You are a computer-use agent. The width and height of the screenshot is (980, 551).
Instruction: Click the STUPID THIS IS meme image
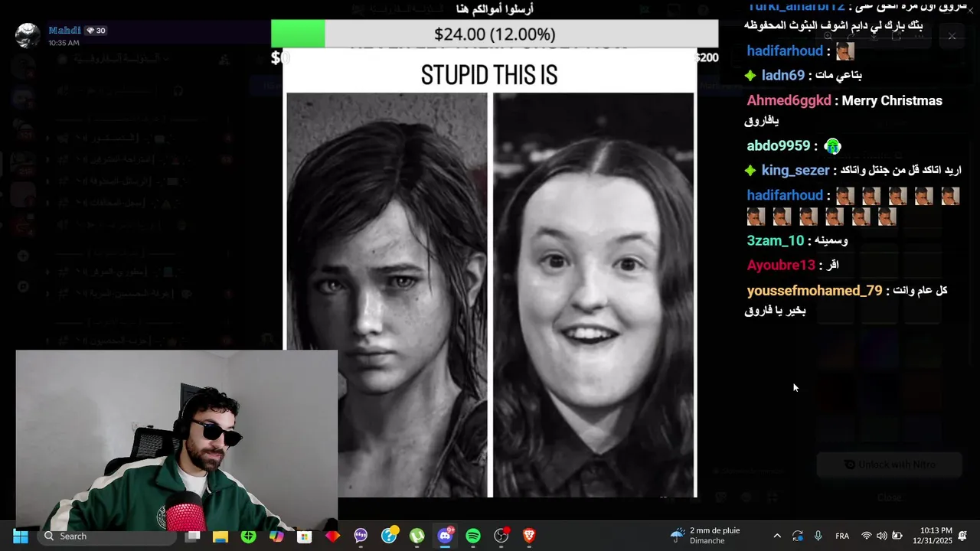point(490,272)
